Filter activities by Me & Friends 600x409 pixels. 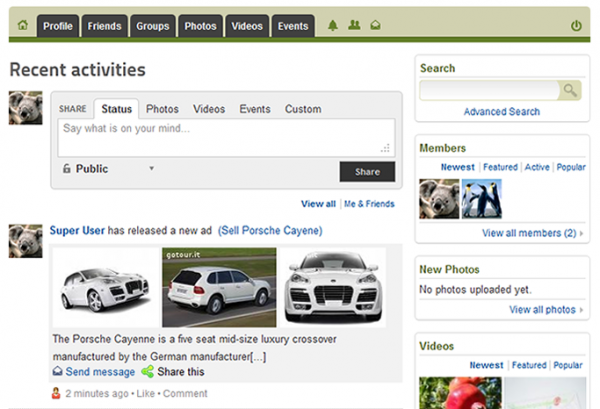369,204
